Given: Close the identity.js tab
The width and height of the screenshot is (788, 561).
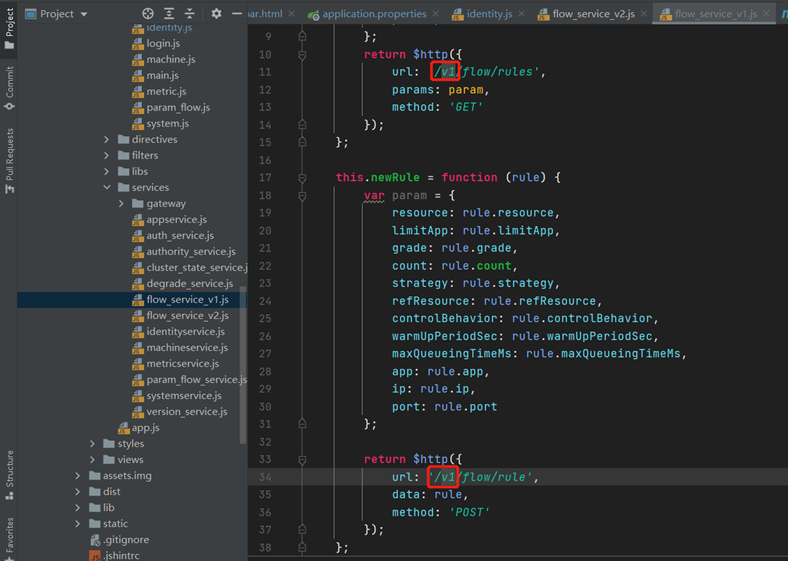Looking at the screenshot, I should click(x=521, y=14).
